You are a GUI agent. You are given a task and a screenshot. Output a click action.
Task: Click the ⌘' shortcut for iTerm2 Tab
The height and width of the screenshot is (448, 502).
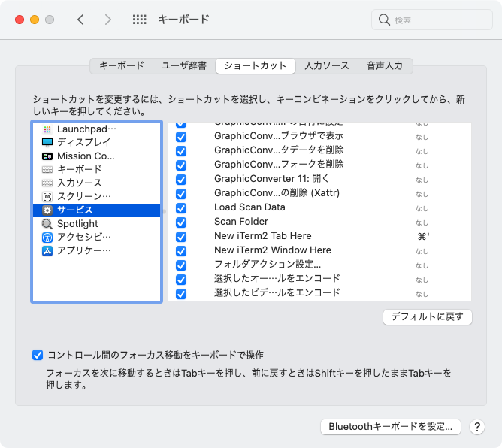(x=423, y=237)
